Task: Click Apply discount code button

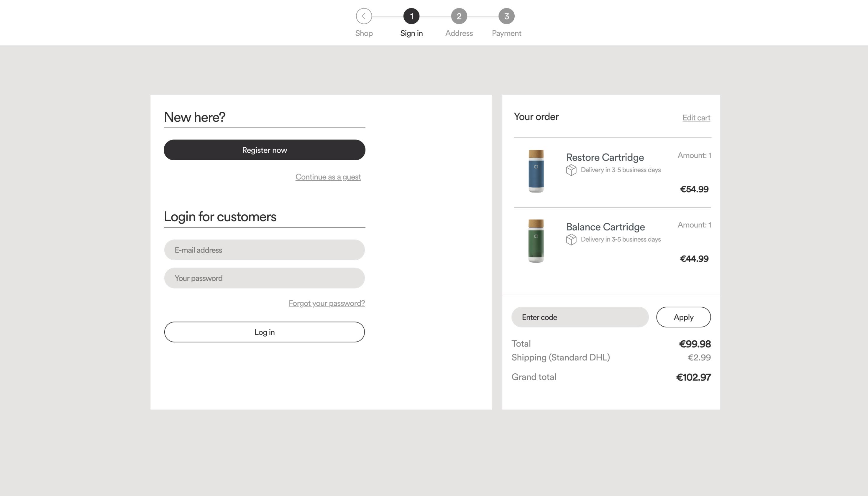Action: click(x=683, y=317)
